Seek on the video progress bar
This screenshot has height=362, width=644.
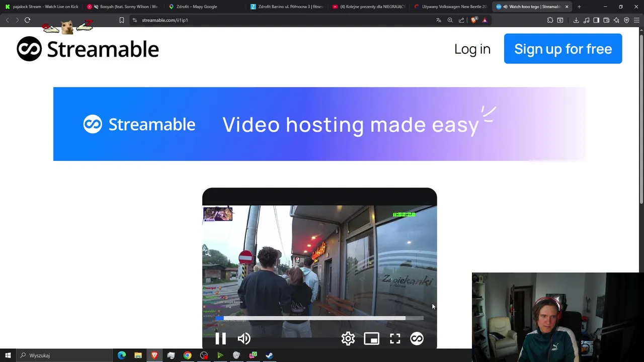coord(319,318)
